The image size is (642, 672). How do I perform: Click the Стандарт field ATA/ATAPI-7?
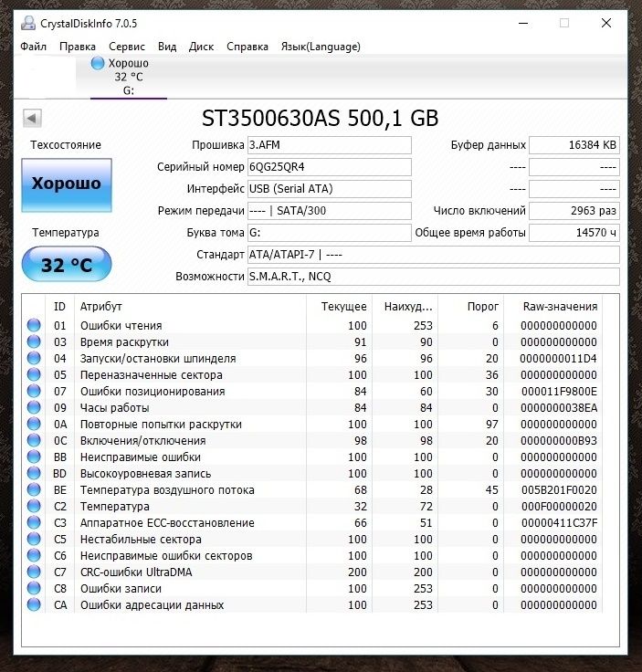(x=433, y=255)
